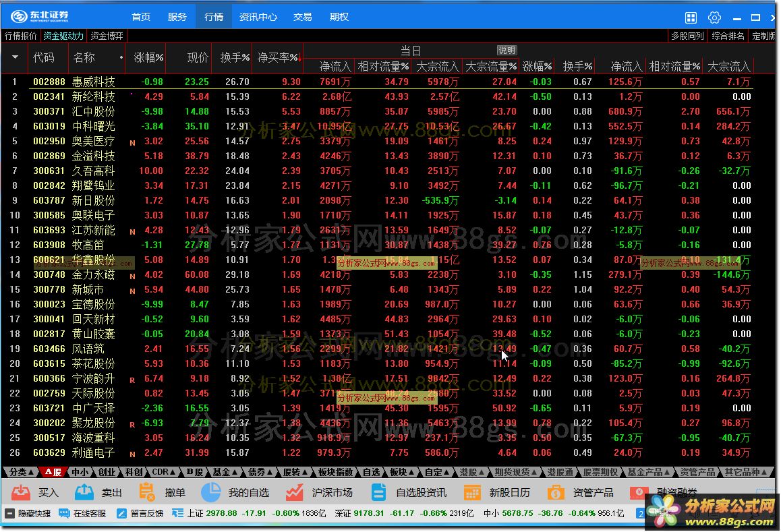Open the 交易 menu
Viewport: 781px width, 532px height.
pyautogui.click(x=302, y=17)
